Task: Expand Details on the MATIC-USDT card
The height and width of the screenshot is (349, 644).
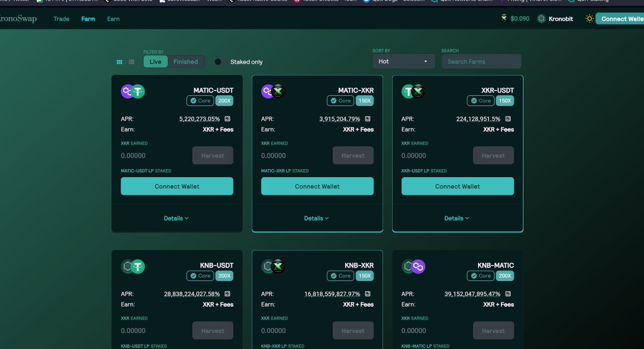Action: 177,218
